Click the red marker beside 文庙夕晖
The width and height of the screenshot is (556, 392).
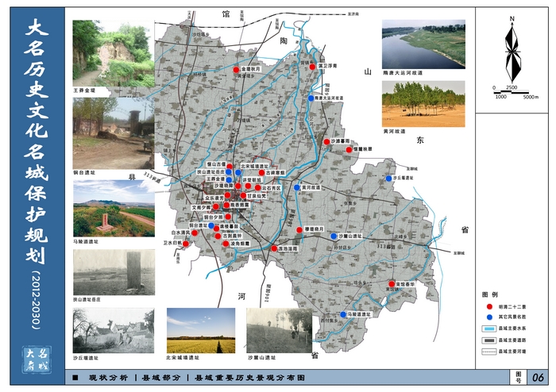point(215,207)
